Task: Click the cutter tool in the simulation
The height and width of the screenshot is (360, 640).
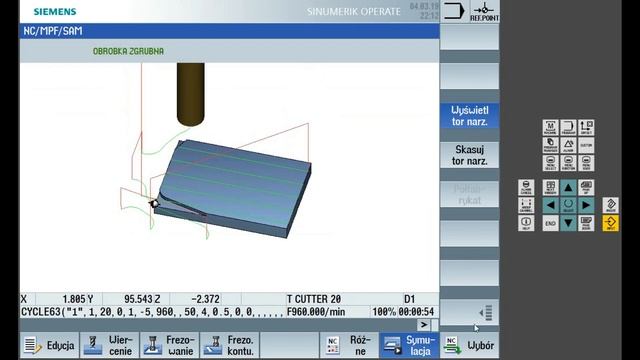Action: (x=191, y=94)
